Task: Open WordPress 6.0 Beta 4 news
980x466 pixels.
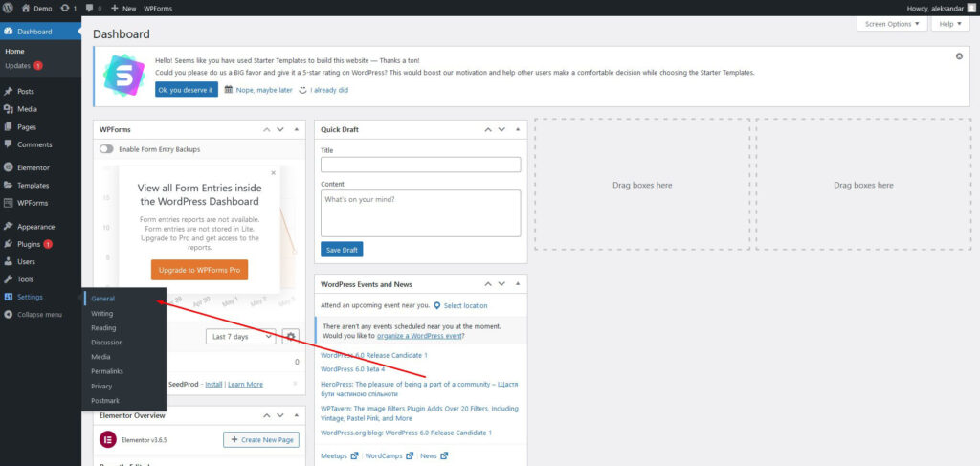Action: (x=352, y=369)
